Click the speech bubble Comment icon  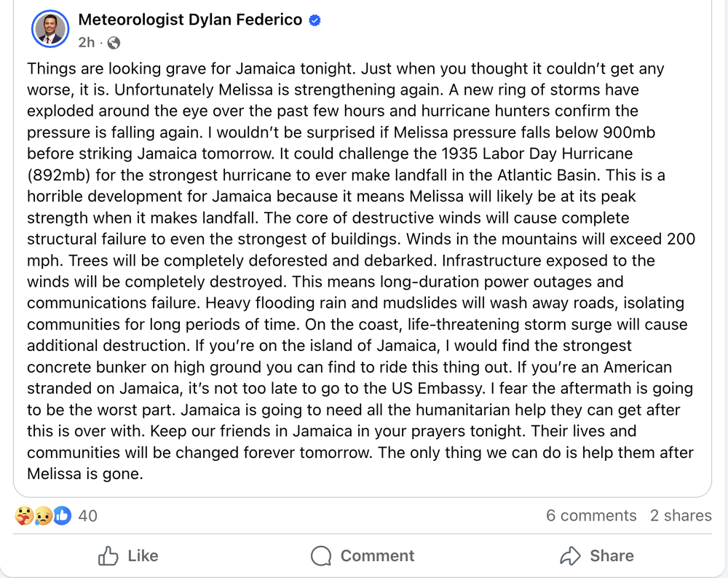point(321,556)
